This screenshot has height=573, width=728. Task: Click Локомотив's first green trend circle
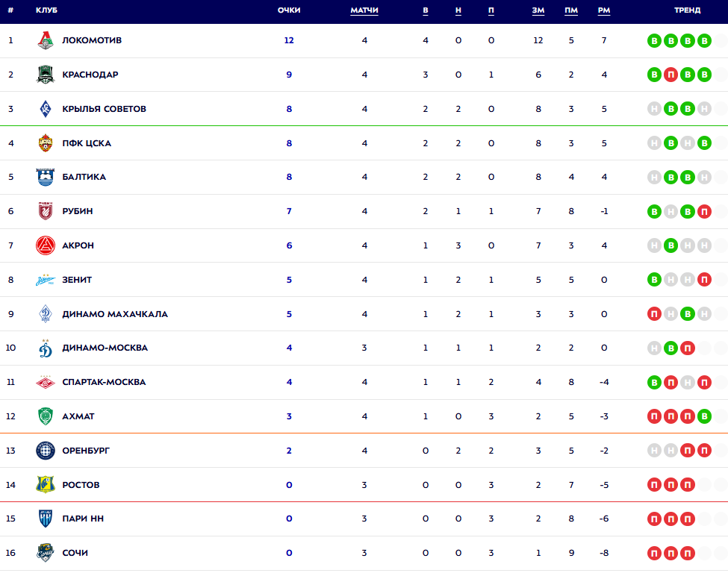[x=654, y=40]
